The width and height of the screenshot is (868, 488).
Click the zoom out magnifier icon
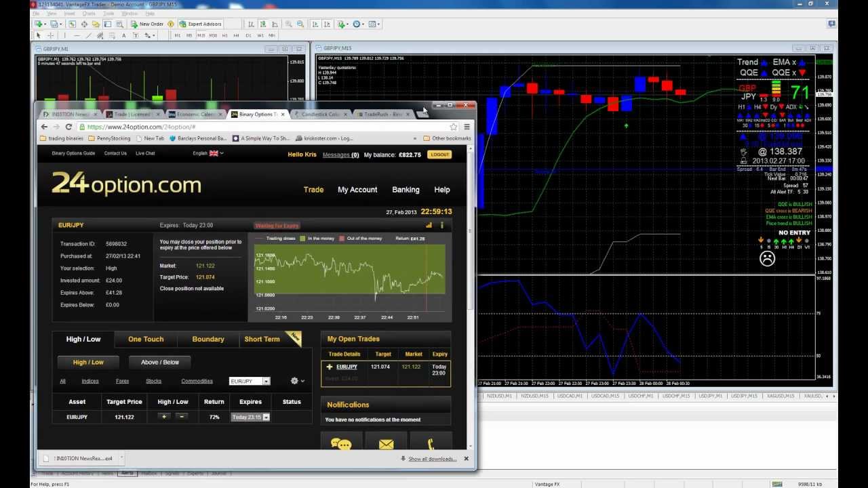point(300,24)
